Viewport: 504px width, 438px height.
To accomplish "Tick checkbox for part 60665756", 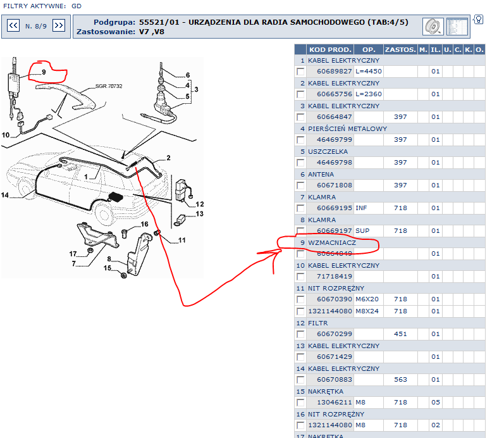I will point(300,94).
